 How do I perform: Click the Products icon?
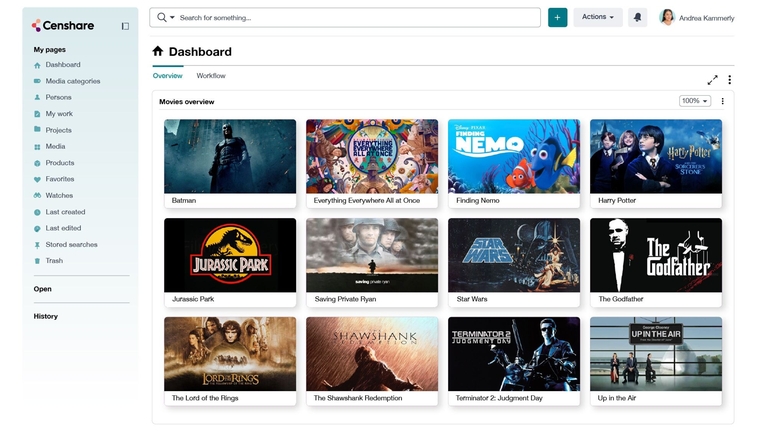click(37, 163)
